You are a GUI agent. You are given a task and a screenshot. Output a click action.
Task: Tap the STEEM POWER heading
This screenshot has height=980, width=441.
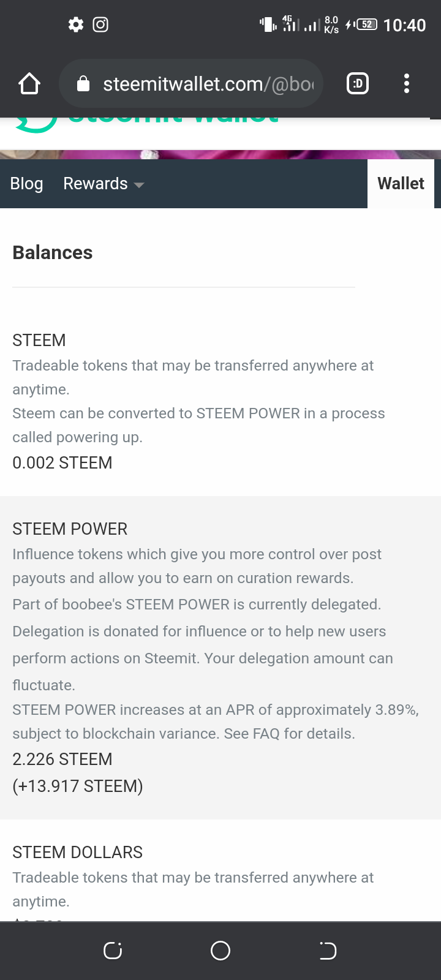70,529
